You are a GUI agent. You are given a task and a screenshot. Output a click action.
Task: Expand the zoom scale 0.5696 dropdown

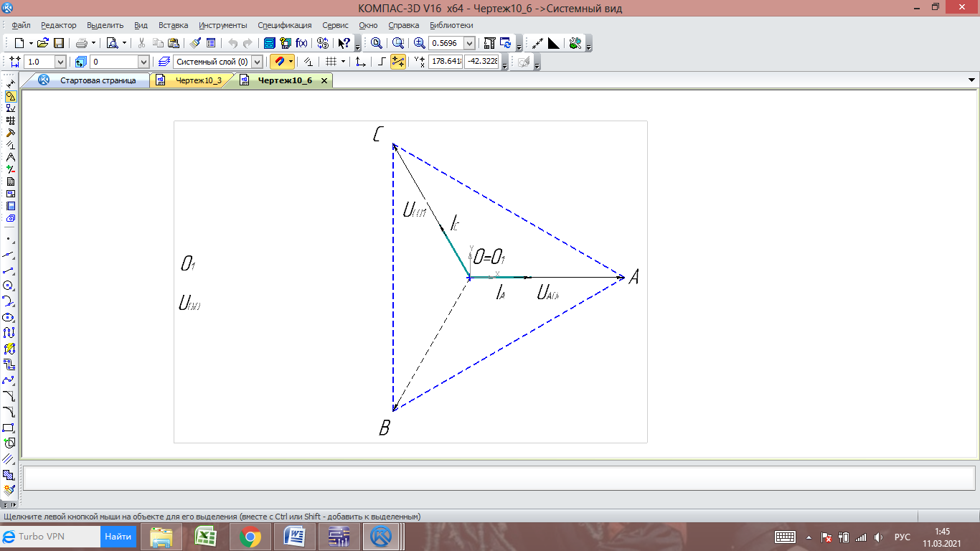click(469, 43)
